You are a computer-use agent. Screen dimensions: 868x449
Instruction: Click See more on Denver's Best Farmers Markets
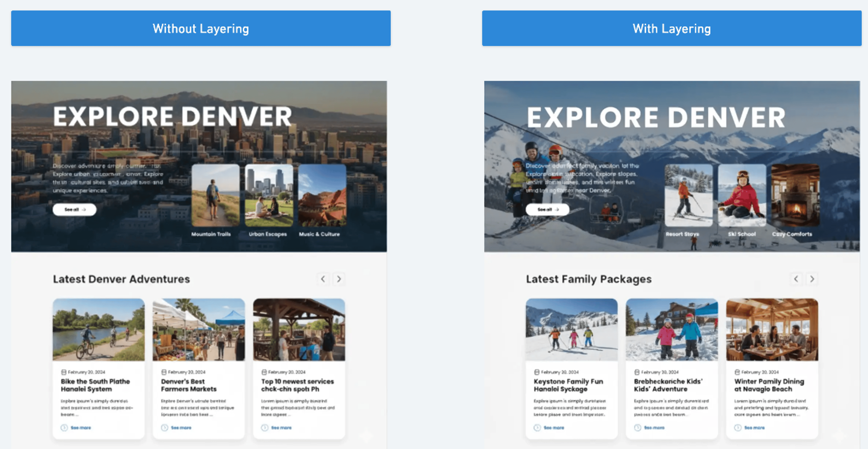coord(181,428)
